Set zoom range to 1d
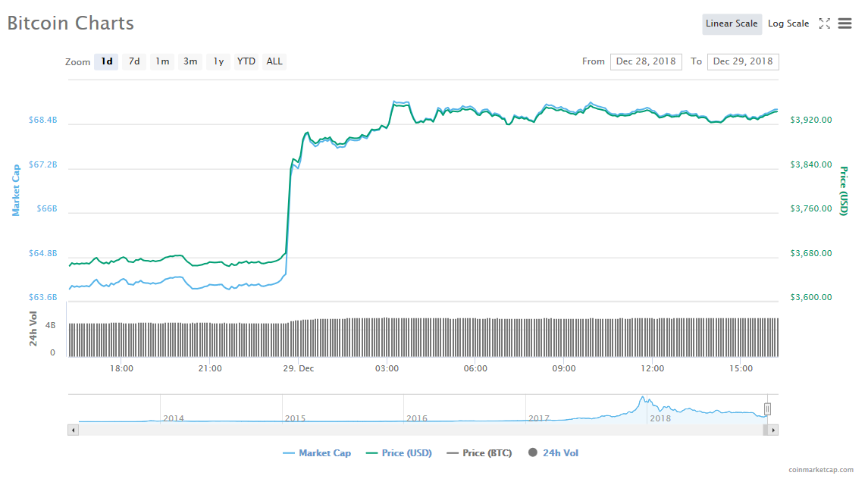 (x=106, y=61)
